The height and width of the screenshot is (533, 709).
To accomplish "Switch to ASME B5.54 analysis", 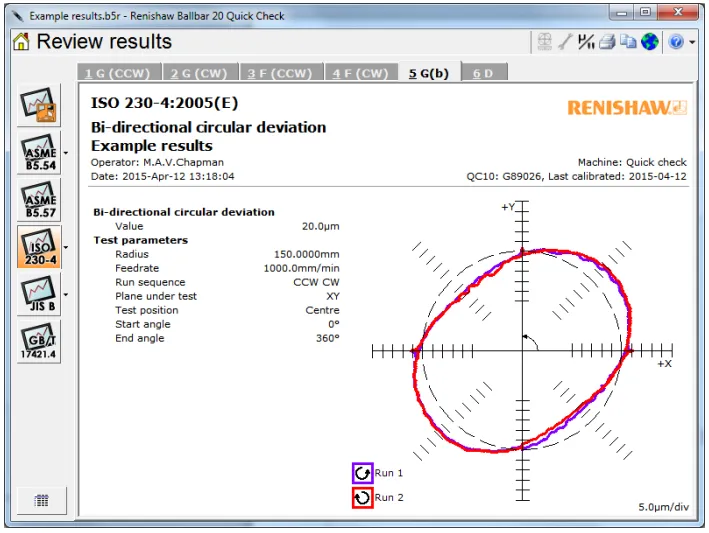I will click(x=39, y=152).
